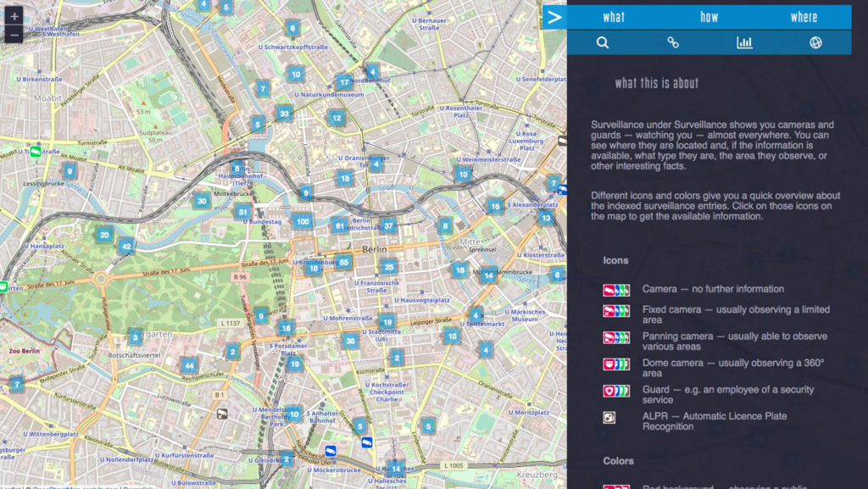Click the cluster marker labeled 51

[x=243, y=213]
